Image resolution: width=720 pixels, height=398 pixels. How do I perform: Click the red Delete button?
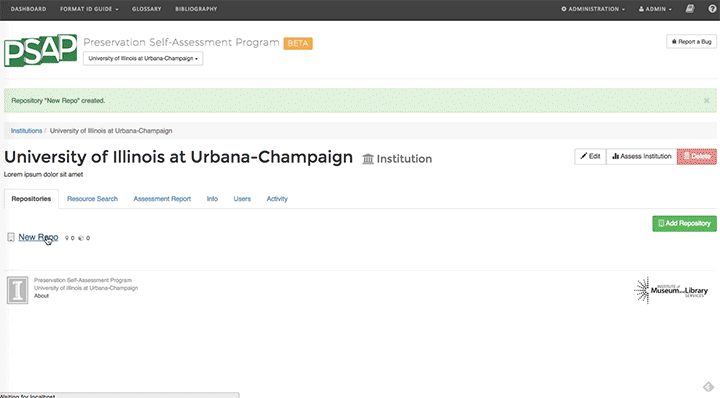[697, 157]
